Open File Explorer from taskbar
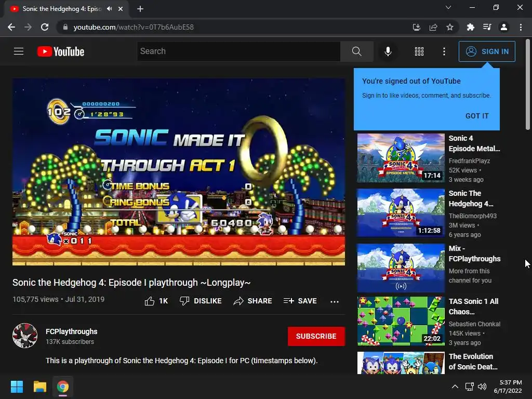This screenshot has height=399, width=532. pyautogui.click(x=39, y=387)
